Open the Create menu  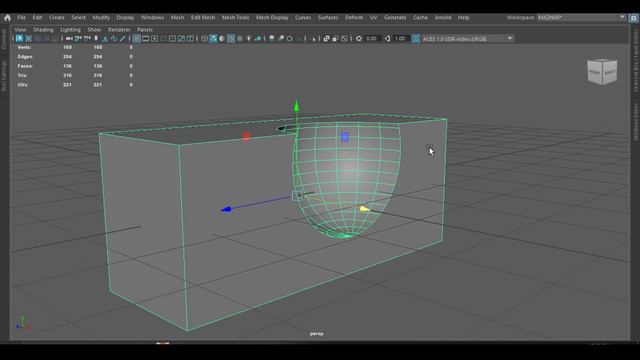56,18
